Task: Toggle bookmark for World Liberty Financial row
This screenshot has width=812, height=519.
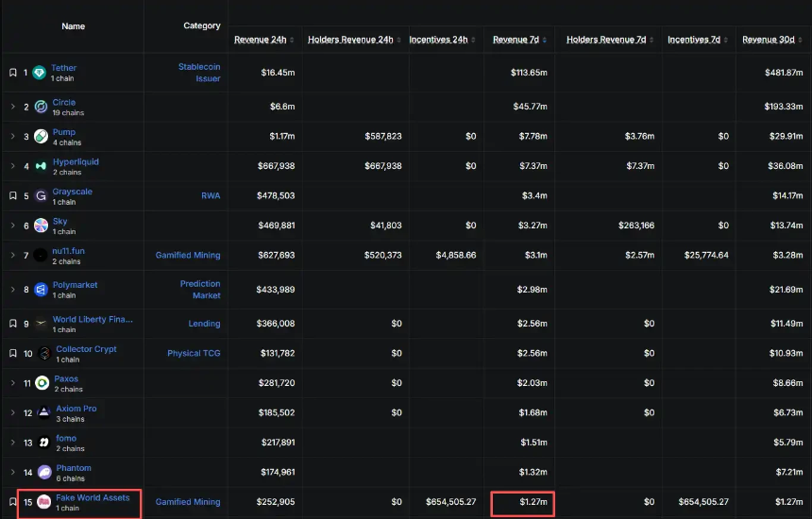Action: (13, 324)
